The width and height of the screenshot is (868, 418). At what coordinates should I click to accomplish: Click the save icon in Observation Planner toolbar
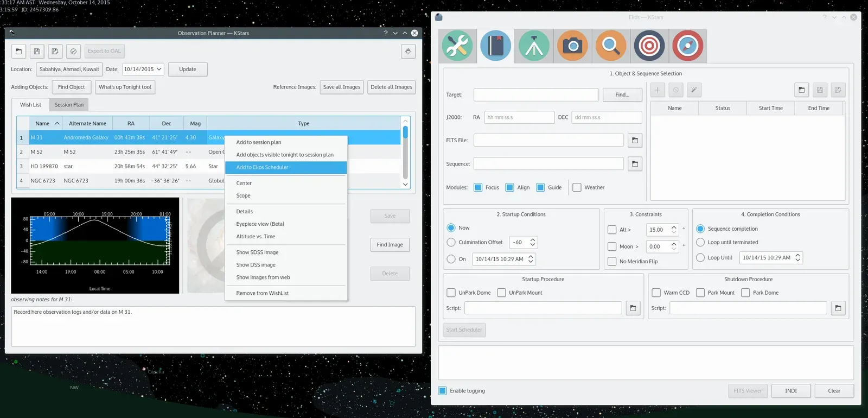point(37,51)
